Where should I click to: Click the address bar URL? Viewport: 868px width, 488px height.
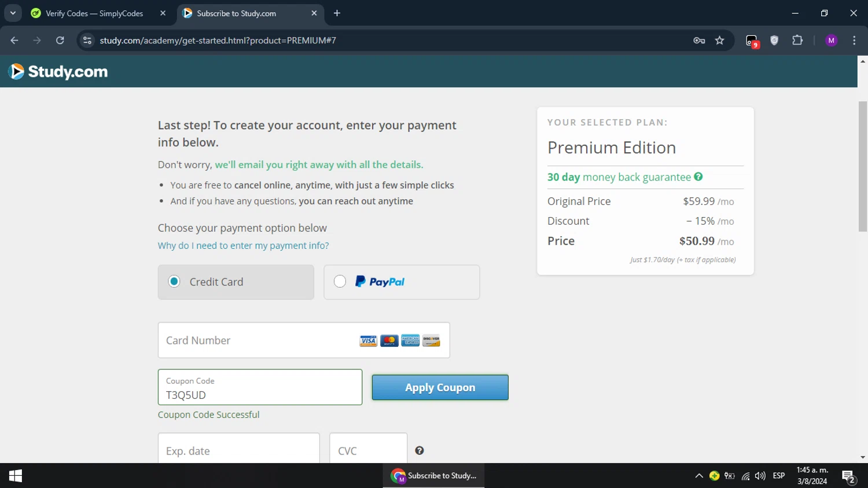(x=218, y=41)
